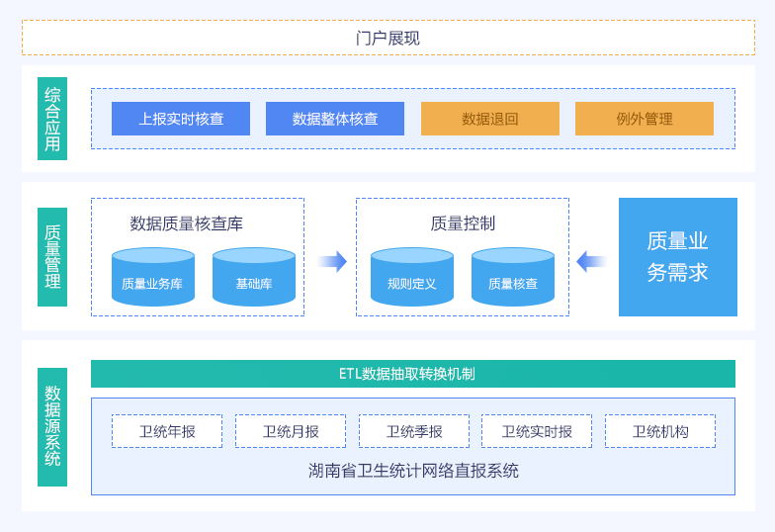Select the 综合应用 vertical label
This screenshot has height=532, width=775.
pyautogui.click(x=52, y=119)
